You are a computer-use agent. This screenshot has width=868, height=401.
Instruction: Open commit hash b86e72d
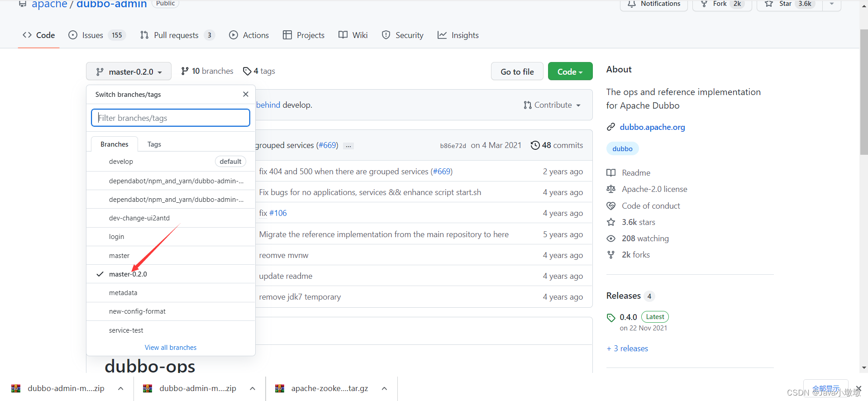pos(453,146)
